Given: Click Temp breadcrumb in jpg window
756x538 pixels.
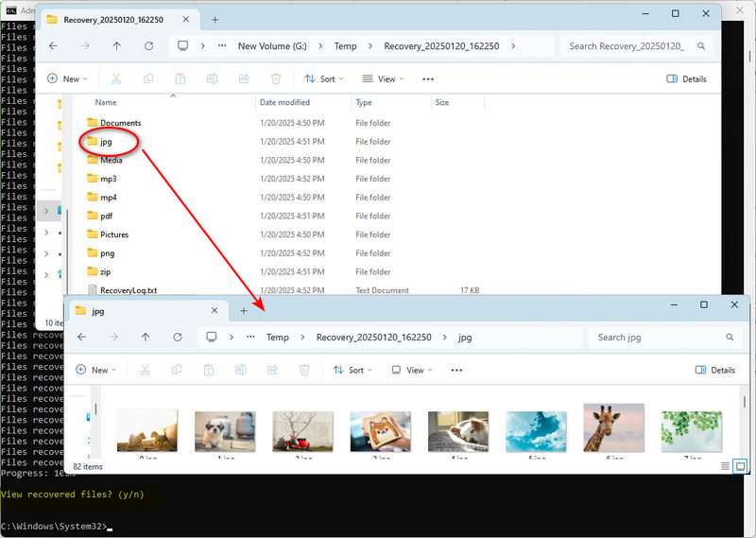Looking at the screenshot, I should pyautogui.click(x=278, y=337).
